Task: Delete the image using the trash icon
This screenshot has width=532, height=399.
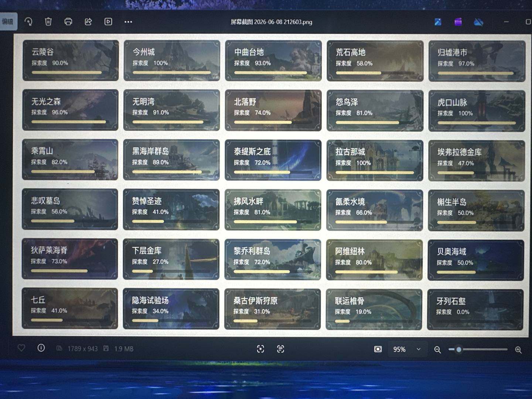Action: tap(48, 21)
